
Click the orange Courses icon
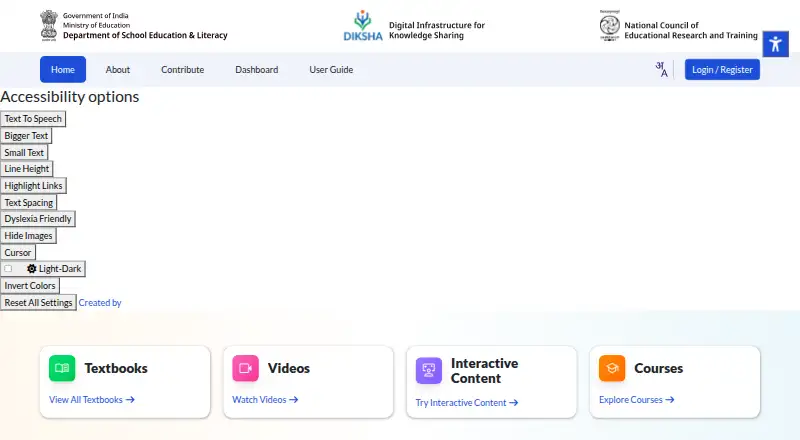[612, 368]
